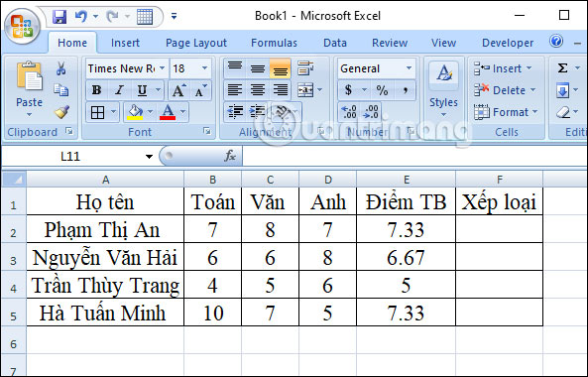Increase decimal places
The width and height of the screenshot is (588, 377).
[x=349, y=112]
